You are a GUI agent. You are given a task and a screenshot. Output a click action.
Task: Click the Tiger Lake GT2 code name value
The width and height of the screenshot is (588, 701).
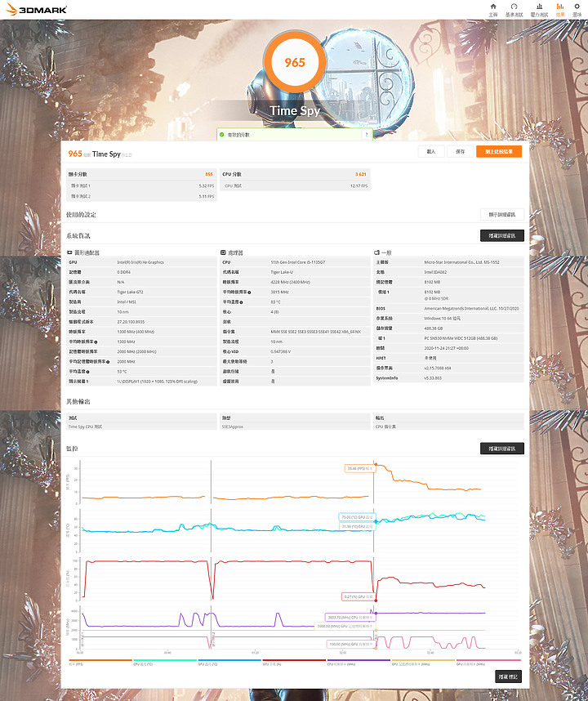pyautogui.click(x=130, y=292)
